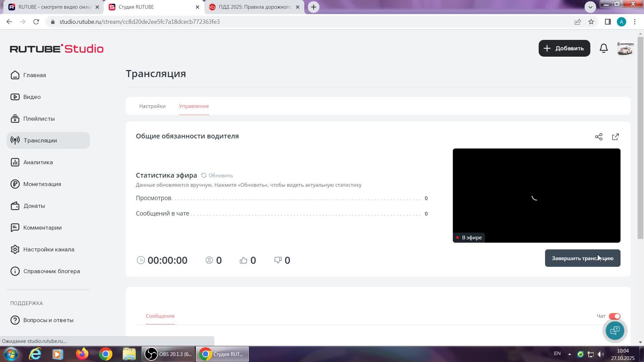This screenshot has height=362, width=644.
Task: Bookmark the page with the star icon
Action: click(591, 22)
